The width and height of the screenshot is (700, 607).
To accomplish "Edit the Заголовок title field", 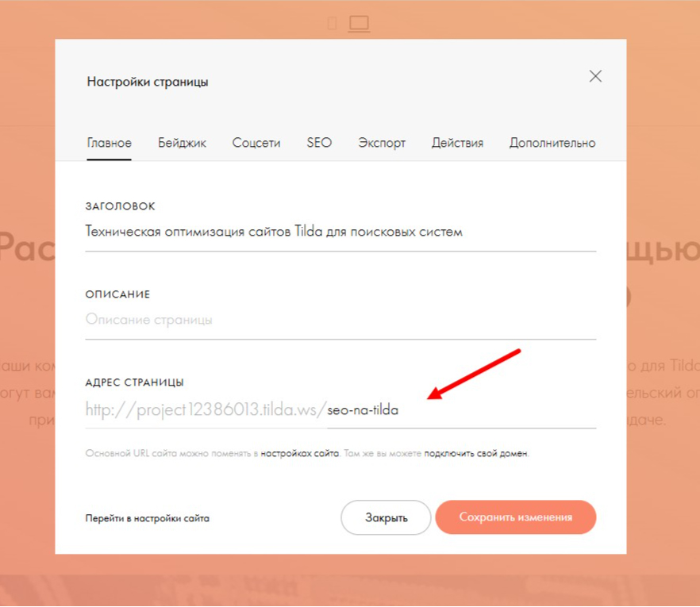I will [340, 232].
